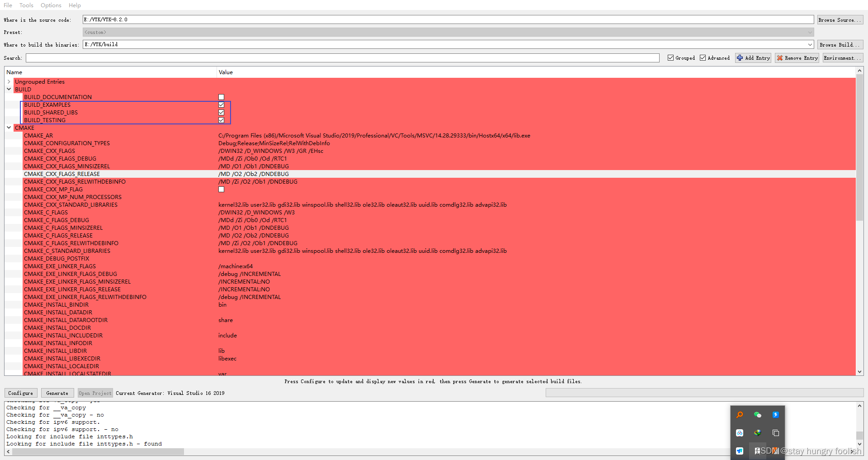
Task: Open the blue lightning-bolt tray icon
Action: 776,415
